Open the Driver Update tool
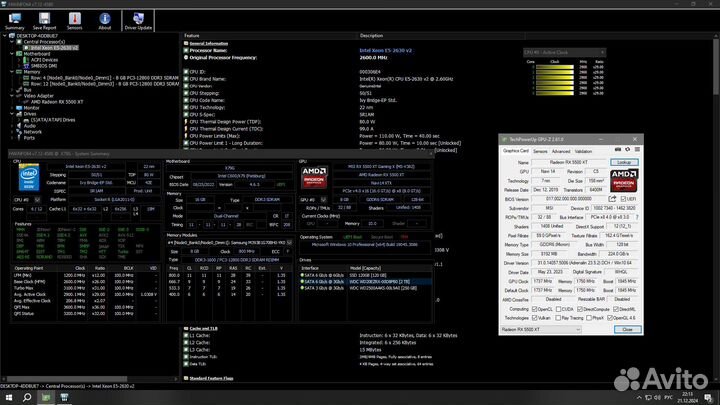 tap(137, 19)
